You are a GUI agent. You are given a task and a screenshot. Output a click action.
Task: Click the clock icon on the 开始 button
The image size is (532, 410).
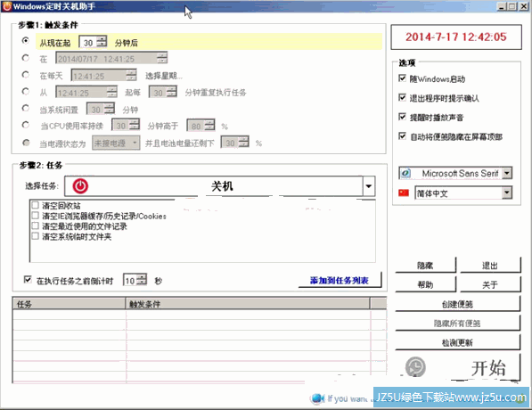(x=415, y=367)
